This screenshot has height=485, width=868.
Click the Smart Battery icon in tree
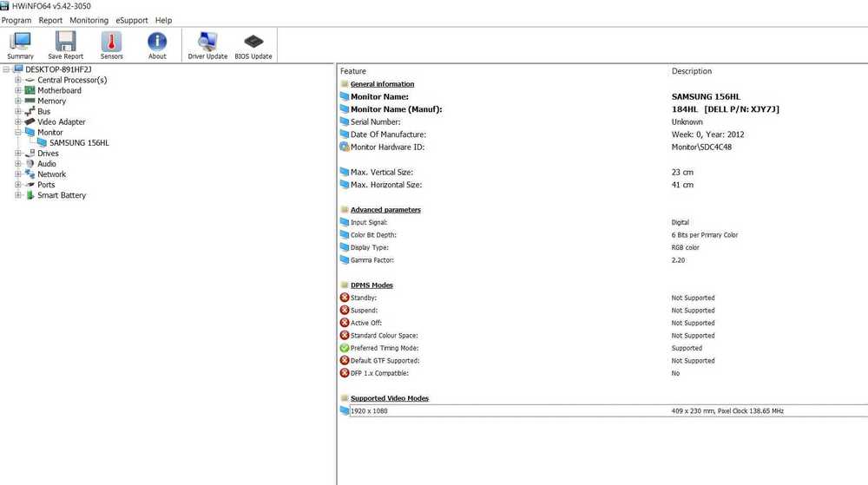click(x=30, y=195)
